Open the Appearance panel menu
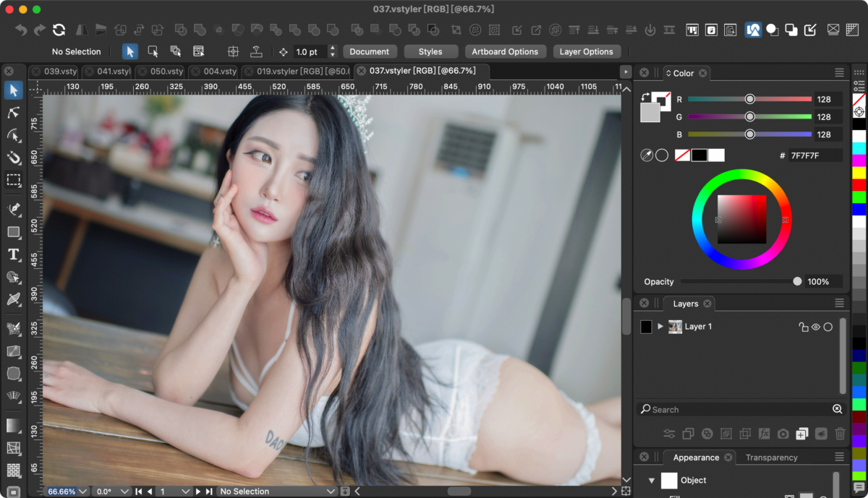This screenshot has height=498, width=868. (x=839, y=458)
